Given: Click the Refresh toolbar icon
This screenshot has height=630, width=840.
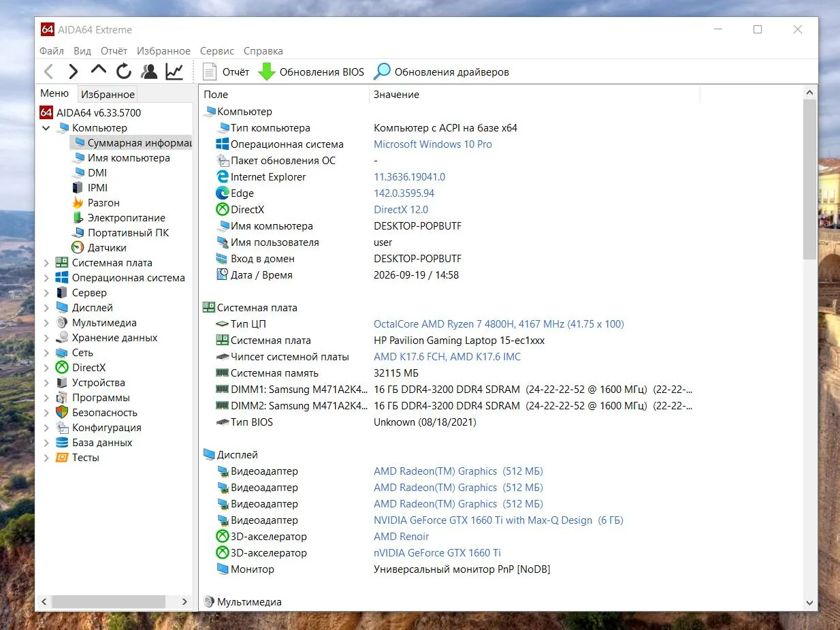Looking at the screenshot, I should point(124,72).
